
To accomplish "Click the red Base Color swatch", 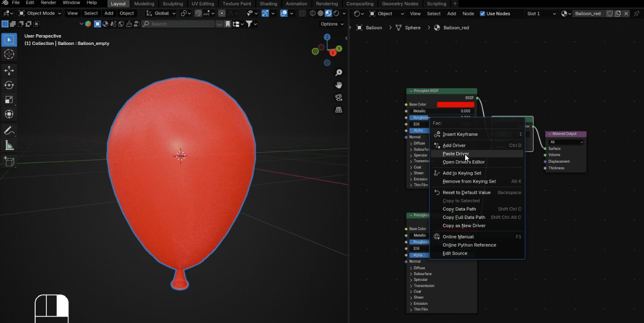I will click(455, 105).
